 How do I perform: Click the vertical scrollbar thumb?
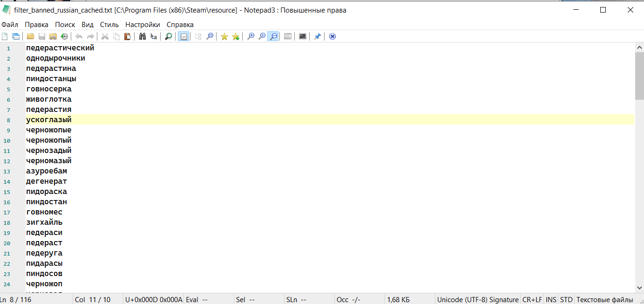click(x=639, y=76)
